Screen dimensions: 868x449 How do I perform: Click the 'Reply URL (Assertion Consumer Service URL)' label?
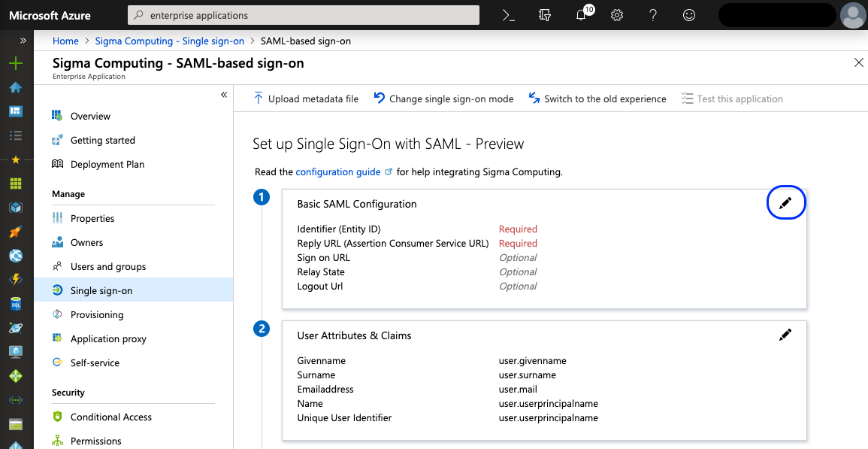(x=393, y=244)
